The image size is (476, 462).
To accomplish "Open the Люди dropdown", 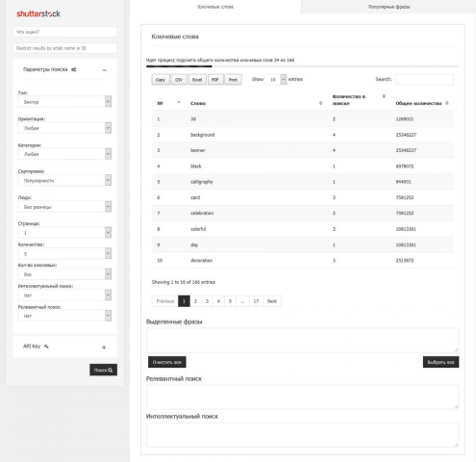I will 64,207.
